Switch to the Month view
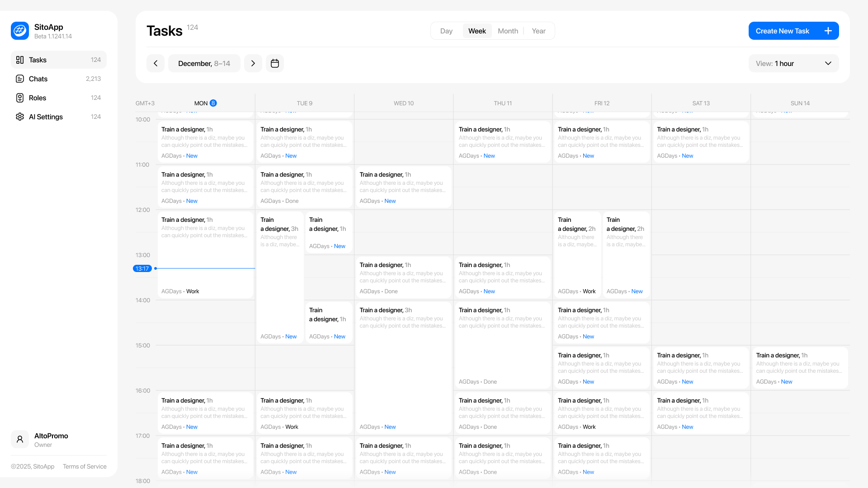This screenshot has height=488, width=868. (x=508, y=31)
